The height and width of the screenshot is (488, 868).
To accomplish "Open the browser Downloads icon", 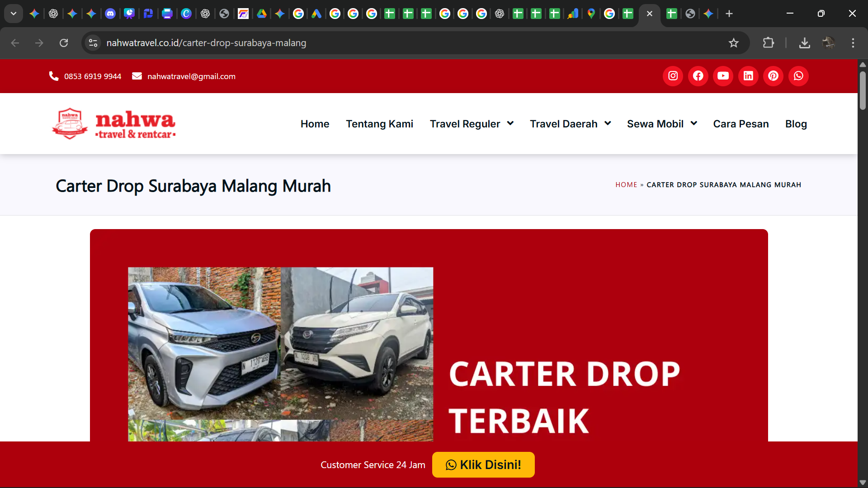I will coord(805,43).
